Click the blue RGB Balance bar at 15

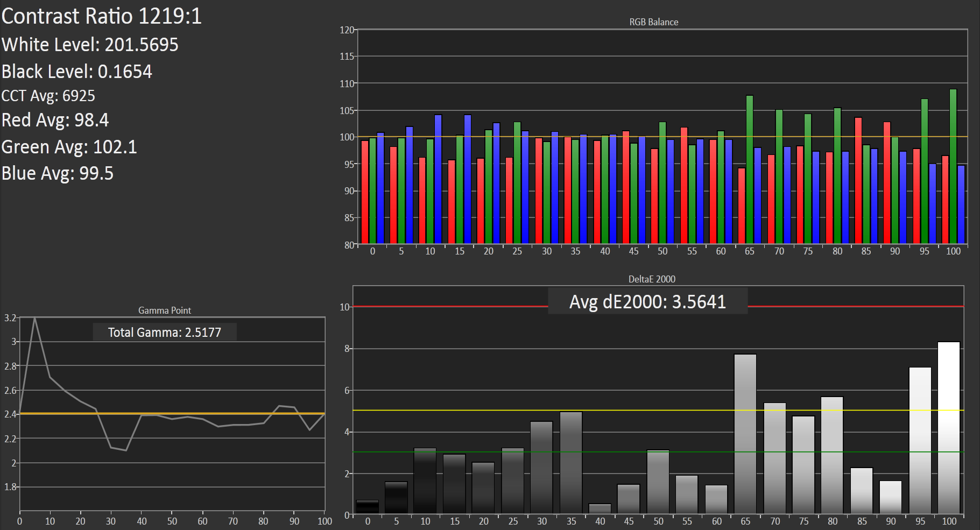(468, 179)
